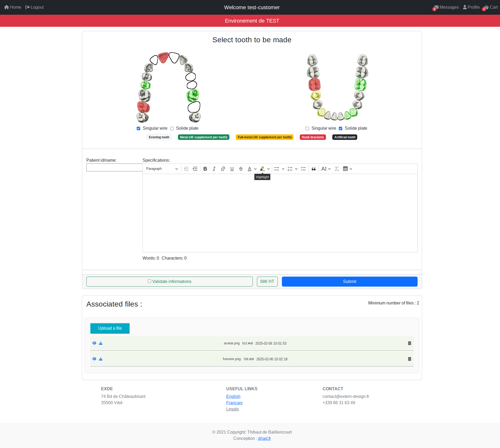Toggle bold formatting
The width and height of the screenshot is (500, 448).
pos(205,169)
